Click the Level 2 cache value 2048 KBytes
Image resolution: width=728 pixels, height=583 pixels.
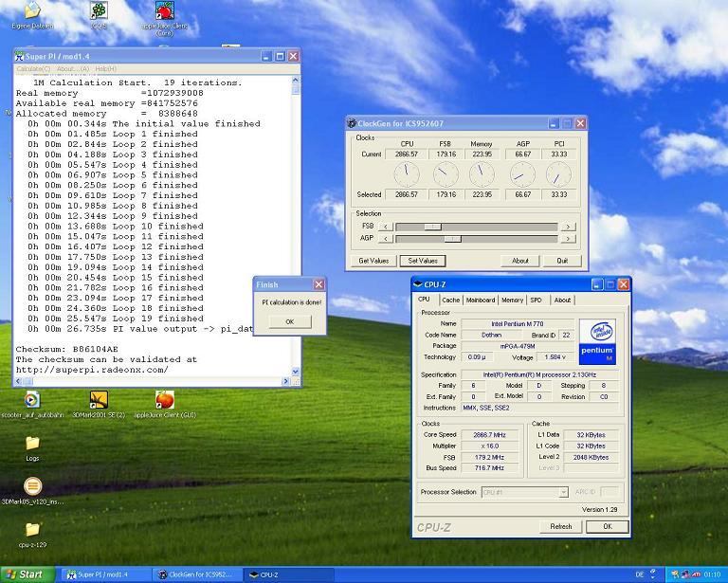tap(591, 457)
